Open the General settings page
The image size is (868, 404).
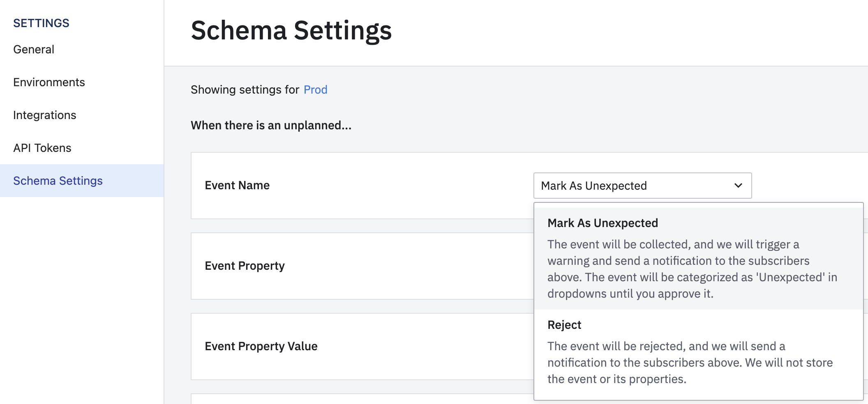tap(34, 49)
